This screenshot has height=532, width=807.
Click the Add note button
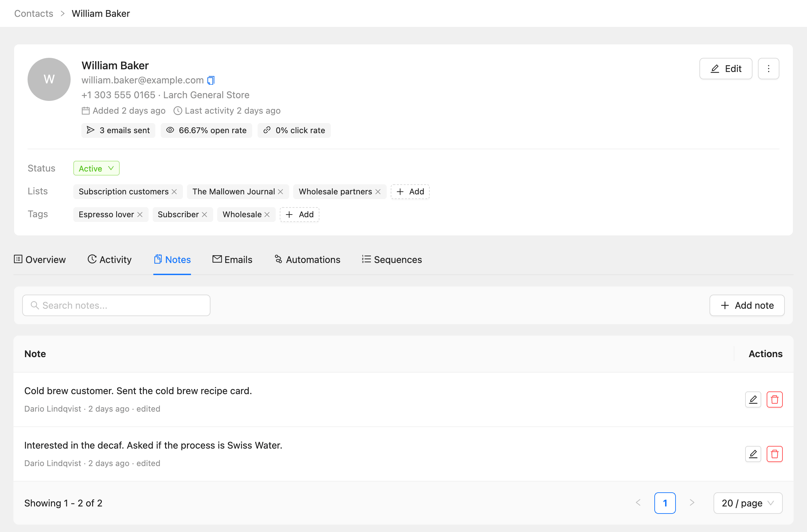point(746,305)
